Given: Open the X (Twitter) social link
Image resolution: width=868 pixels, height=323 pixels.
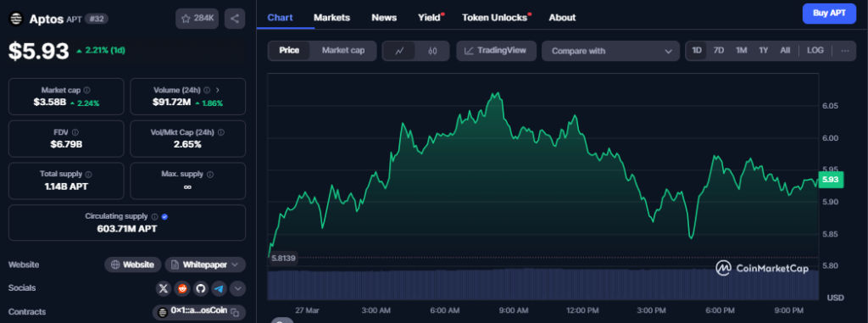Looking at the screenshot, I should [x=164, y=288].
